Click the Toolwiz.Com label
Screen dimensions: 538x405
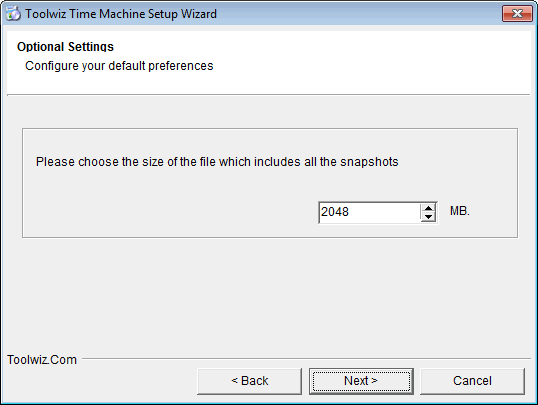[42, 360]
